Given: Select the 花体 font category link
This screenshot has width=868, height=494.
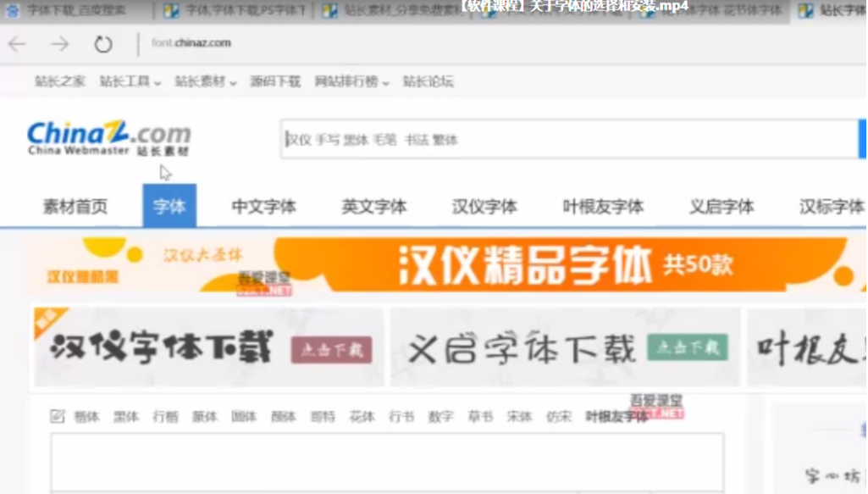Looking at the screenshot, I should pyautogui.click(x=362, y=416).
